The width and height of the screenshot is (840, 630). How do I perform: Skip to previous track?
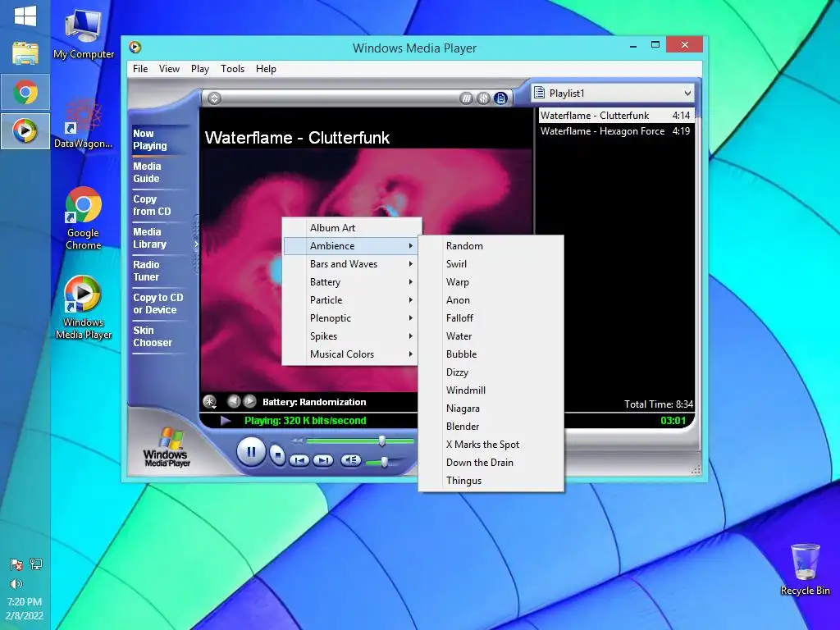point(299,460)
